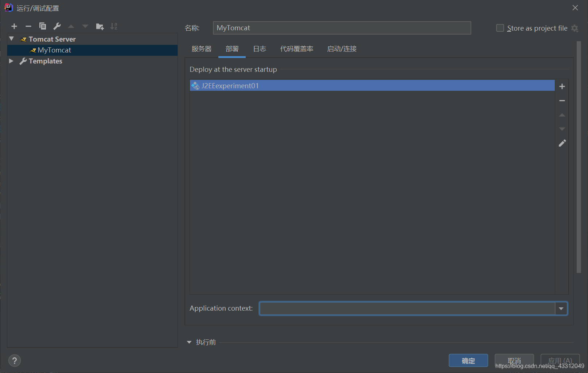Image resolution: width=588 pixels, height=373 pixels.
Task: Add a deployment artifact
Action: (x=562, y=86)
